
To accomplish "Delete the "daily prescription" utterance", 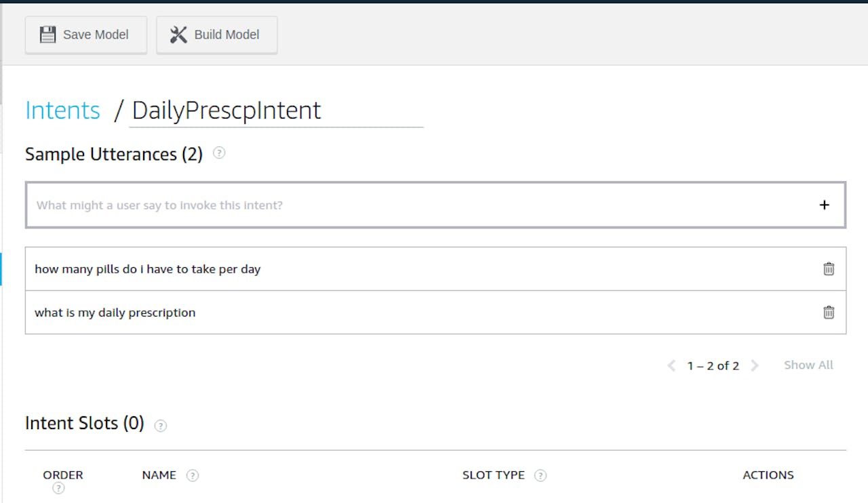I will tap(829, 313).
